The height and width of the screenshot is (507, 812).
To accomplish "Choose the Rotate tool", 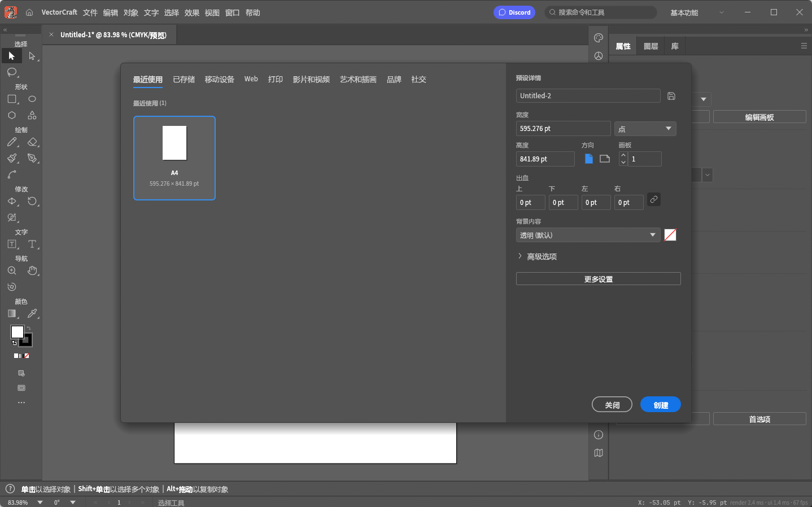I will click(32, 202).
